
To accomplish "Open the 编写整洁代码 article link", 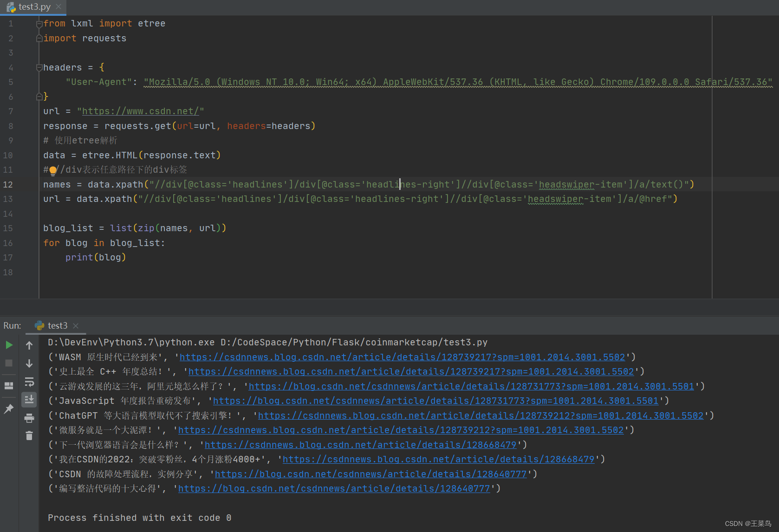I will click(x=334, y=488).
